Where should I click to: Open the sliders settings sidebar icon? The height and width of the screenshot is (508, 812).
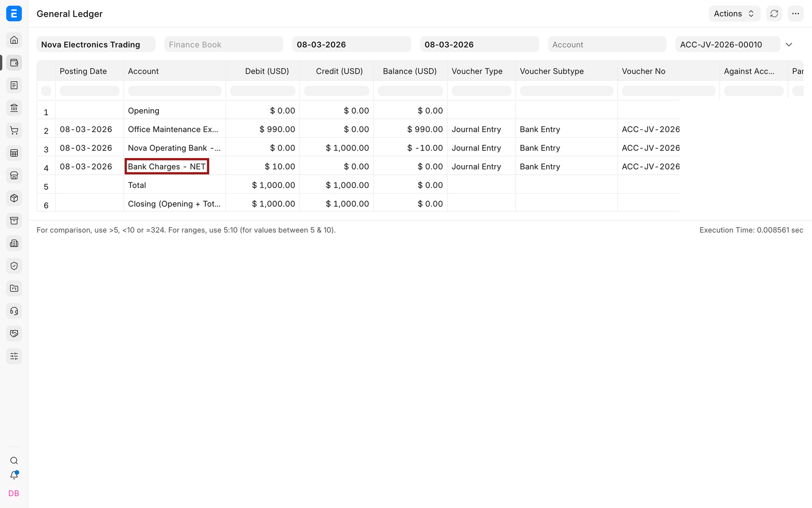(x=14, y=356)
